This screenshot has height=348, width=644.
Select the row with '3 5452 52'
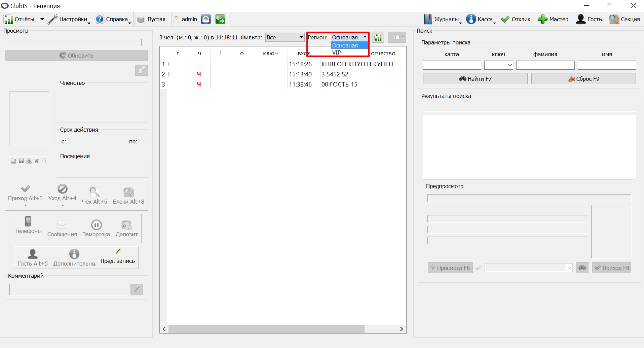(283, 74)
